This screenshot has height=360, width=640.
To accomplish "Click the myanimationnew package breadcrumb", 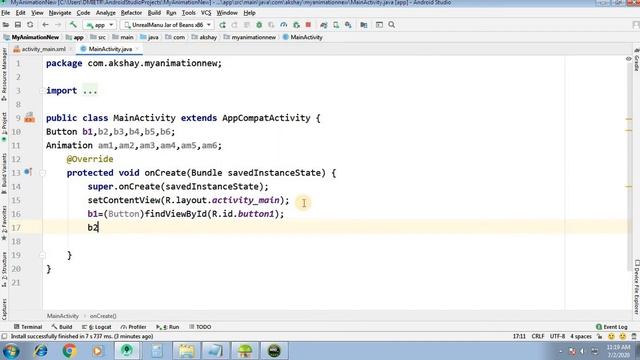I will point(250,37).
